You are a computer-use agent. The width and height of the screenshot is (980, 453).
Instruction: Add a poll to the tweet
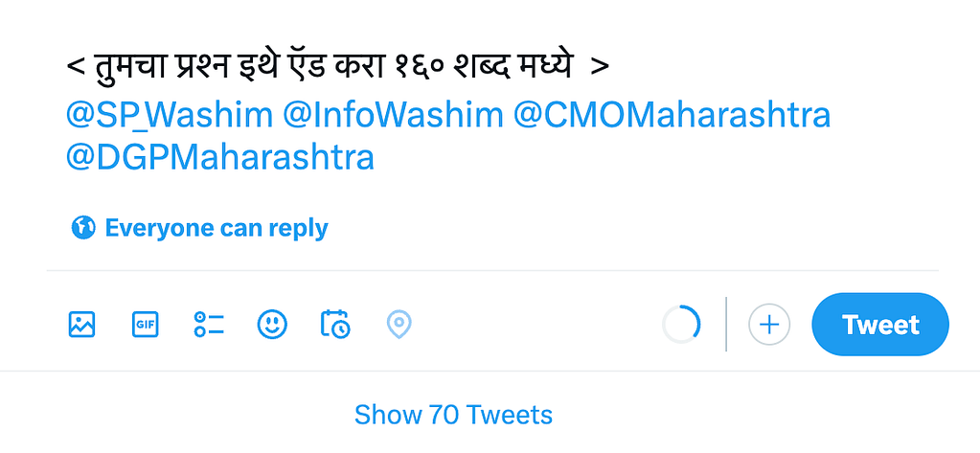(209, 325)
